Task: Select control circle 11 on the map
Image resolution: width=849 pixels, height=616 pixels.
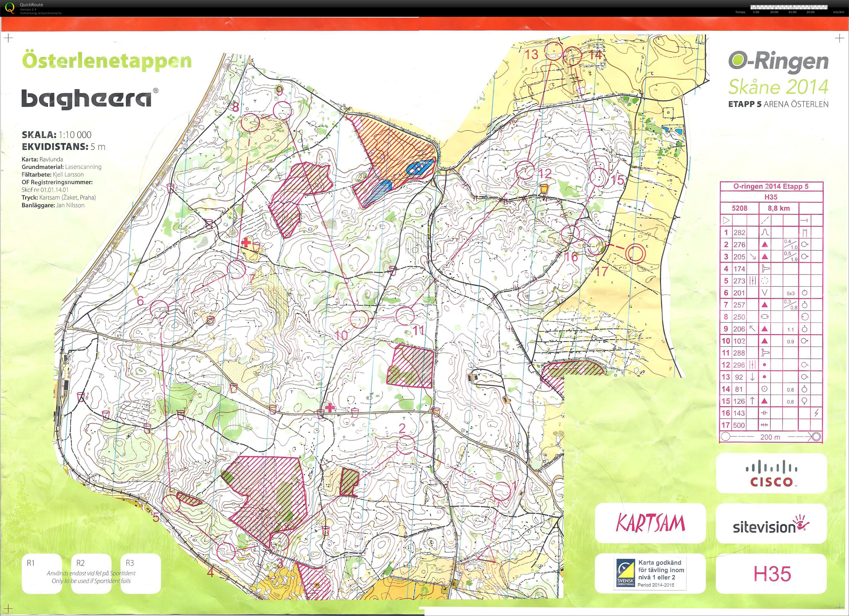Action: coord(405,315)
